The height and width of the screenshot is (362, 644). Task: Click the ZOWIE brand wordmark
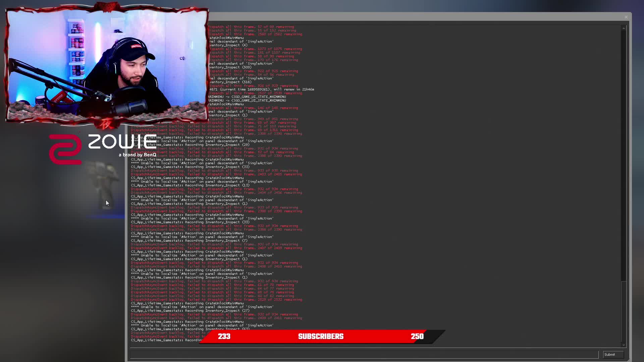click(x=122, y=142)
